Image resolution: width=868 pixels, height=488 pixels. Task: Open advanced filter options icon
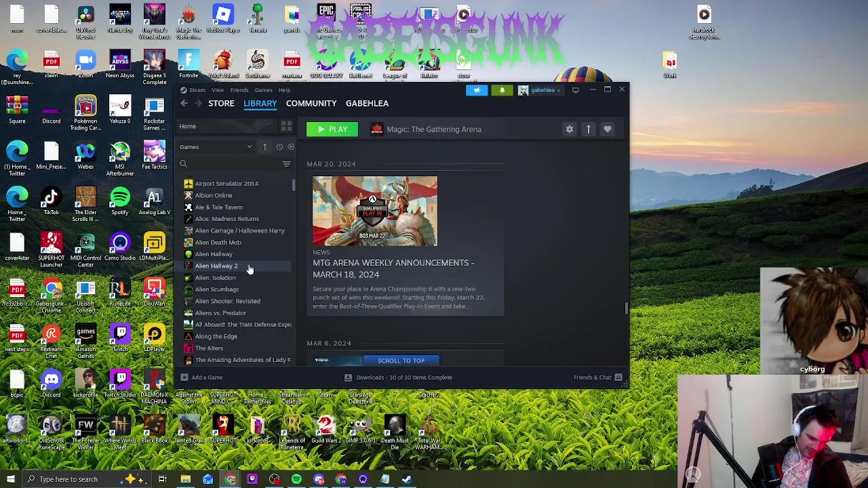(286, 164)
